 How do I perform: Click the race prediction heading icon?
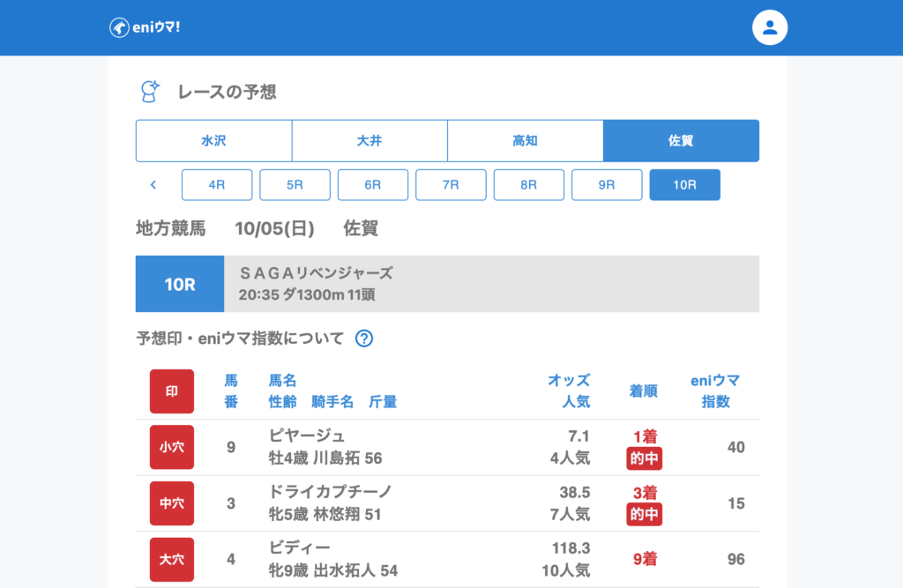(151, 91)
